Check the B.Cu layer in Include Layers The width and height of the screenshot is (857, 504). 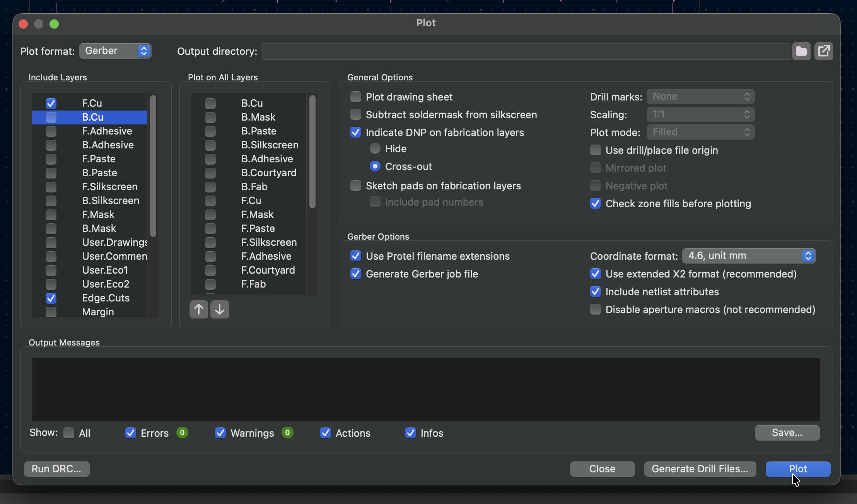(x=51, y=117)
